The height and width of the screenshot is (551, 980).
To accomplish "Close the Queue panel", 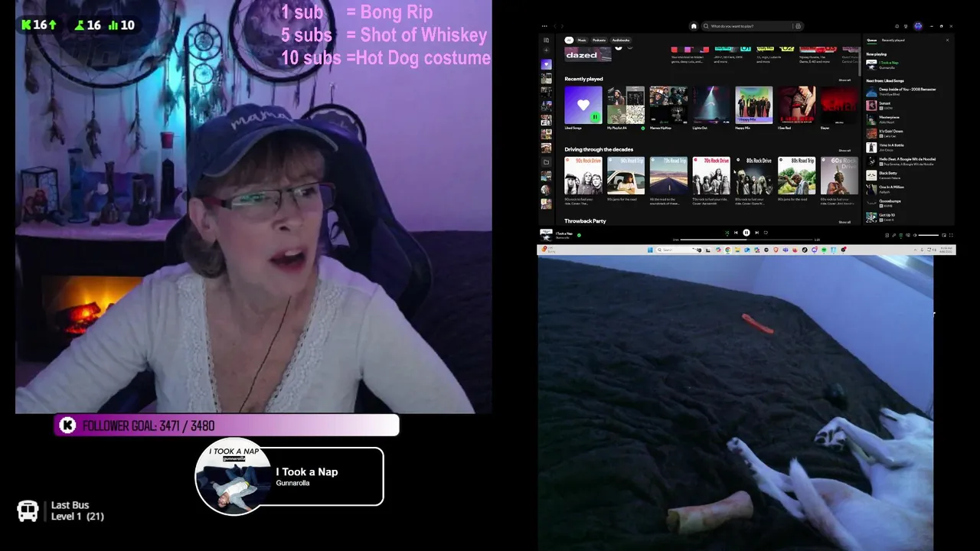I will [x=947, y=40].
